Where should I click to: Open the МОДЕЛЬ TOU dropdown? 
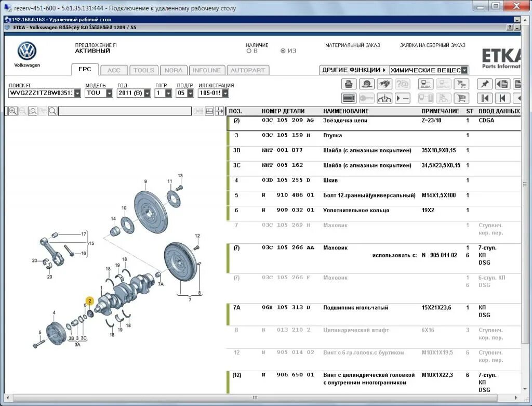109,93
